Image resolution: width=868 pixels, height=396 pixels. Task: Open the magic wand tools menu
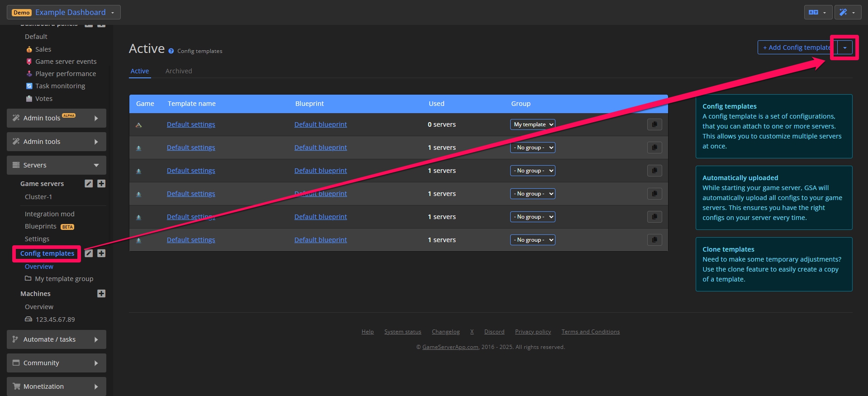(x=848, y=12)
